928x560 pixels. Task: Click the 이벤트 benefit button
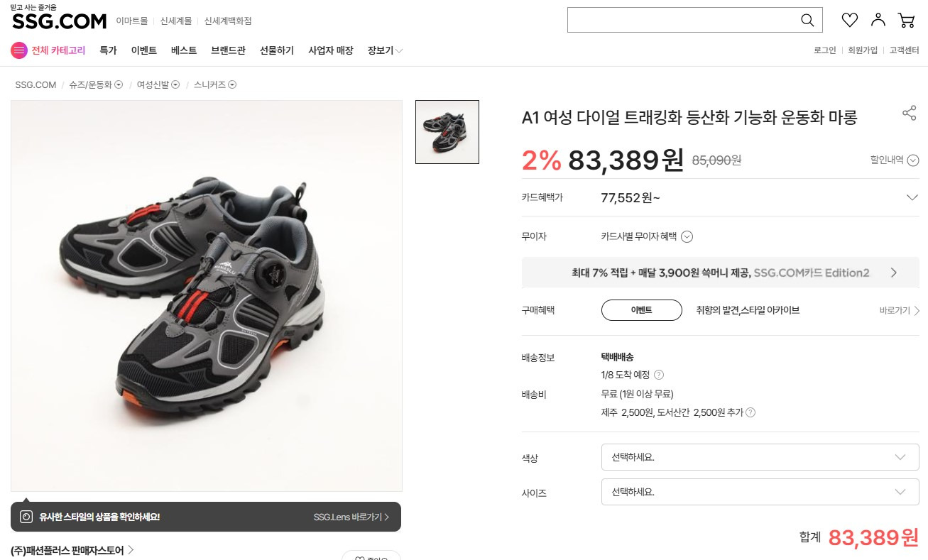coord(641,310)
